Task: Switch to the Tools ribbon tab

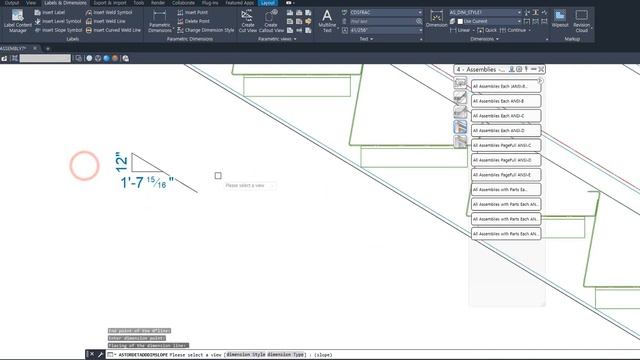Action: [138, 3]
